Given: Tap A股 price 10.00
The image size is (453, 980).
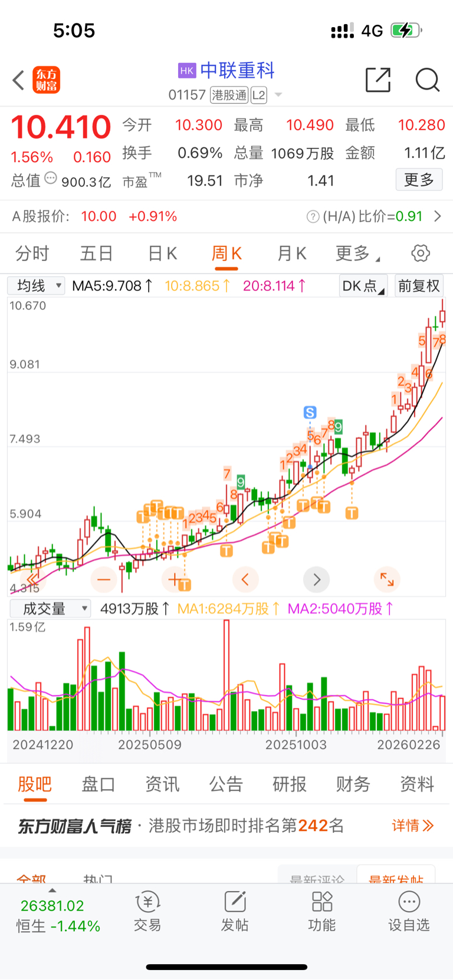Looking at the screenshot, I should (99, 216).
